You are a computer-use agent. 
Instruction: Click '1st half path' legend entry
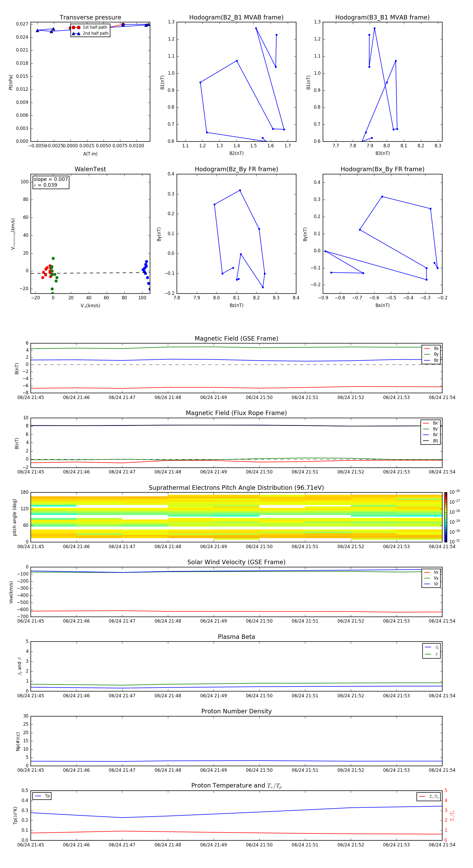[x=90, y=27]
